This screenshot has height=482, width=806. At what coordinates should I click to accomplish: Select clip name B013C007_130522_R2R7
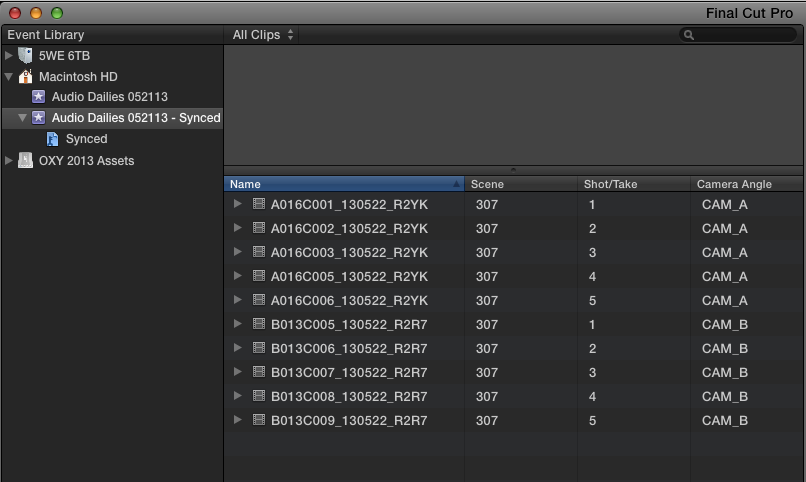point(349,373)
